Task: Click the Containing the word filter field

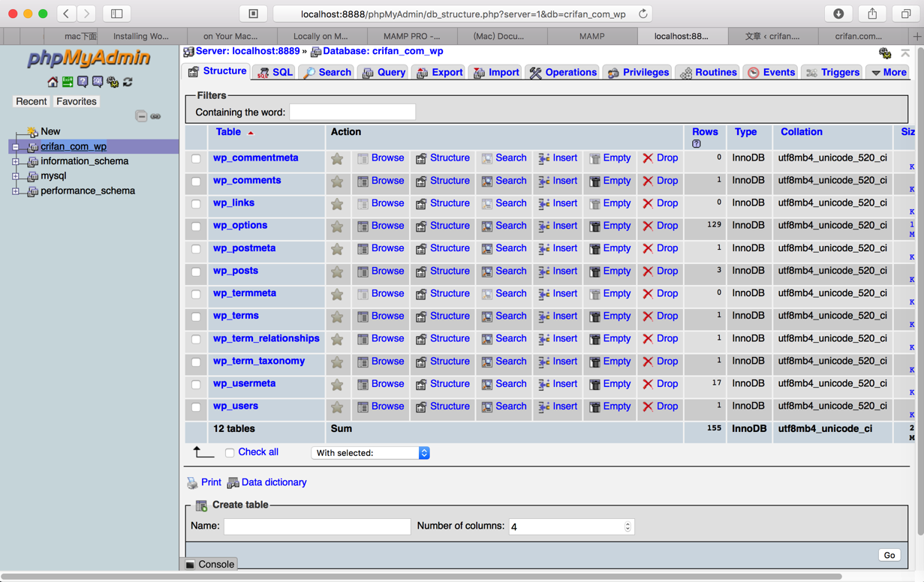Action: tap(352, 112)
